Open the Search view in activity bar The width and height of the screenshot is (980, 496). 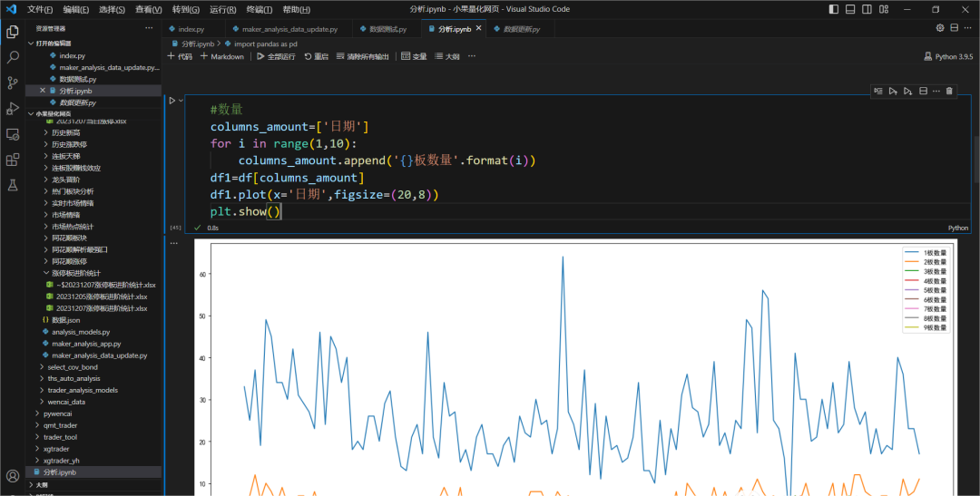click(13, 57)
